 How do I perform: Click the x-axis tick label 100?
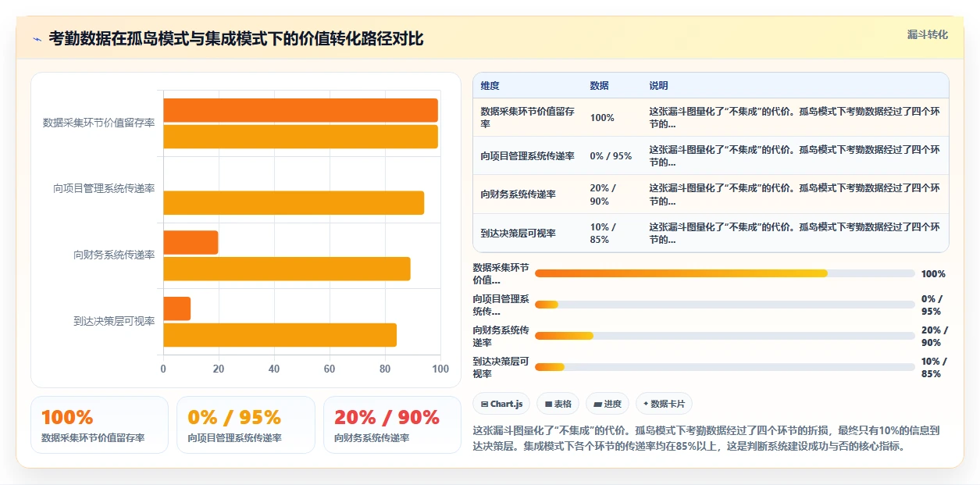[x=440, y=369]
